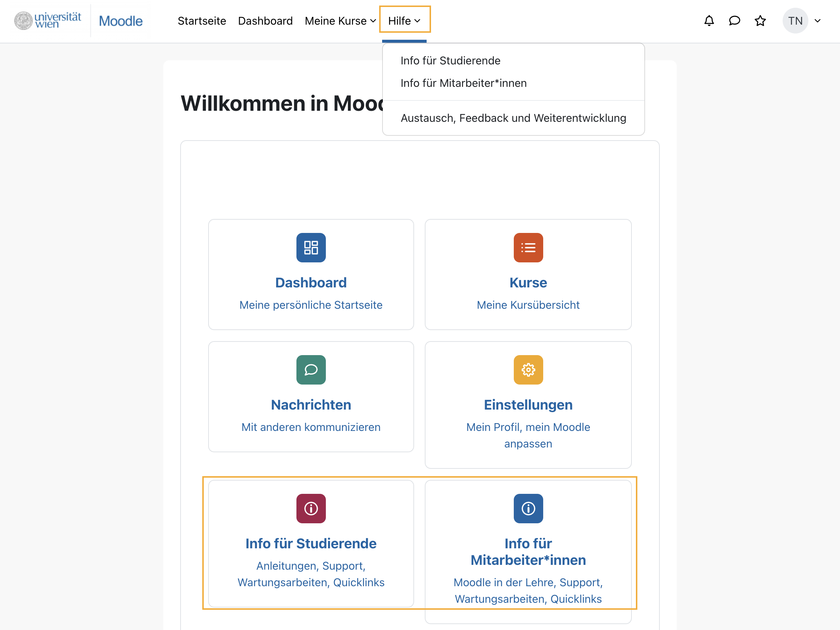Select Info für Studierende in Hilfe menu
Viewport: 840px width, 630px height.
tap(451, 61)
